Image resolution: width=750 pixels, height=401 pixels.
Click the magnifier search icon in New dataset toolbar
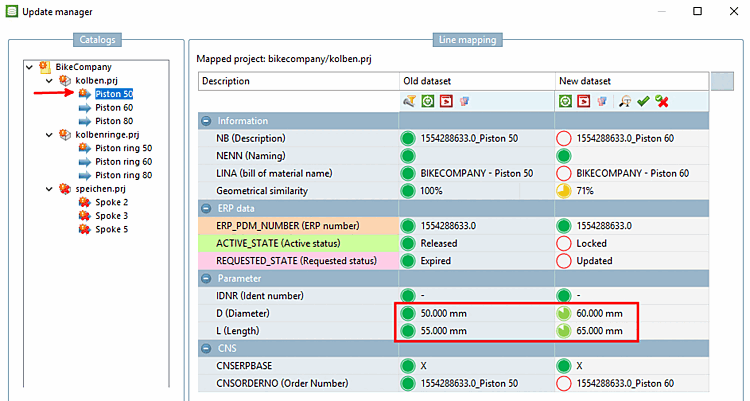pos(624,101)
